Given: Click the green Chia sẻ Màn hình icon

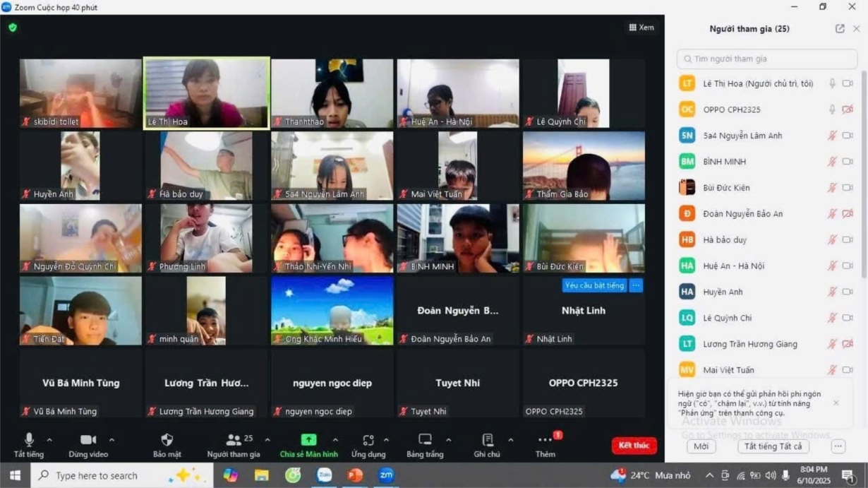Looking at the screenshot, I should [x=308, y=440].
